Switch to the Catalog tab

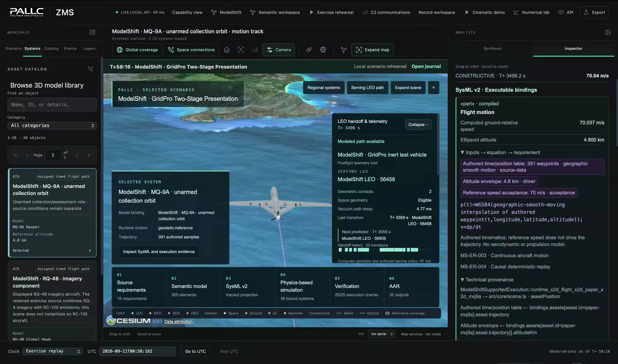click(x=51, y=49)
